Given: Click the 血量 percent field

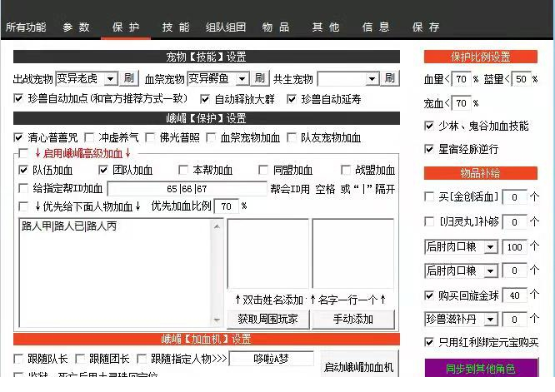Looking at the screenshot, I should (x=461, y=79).
